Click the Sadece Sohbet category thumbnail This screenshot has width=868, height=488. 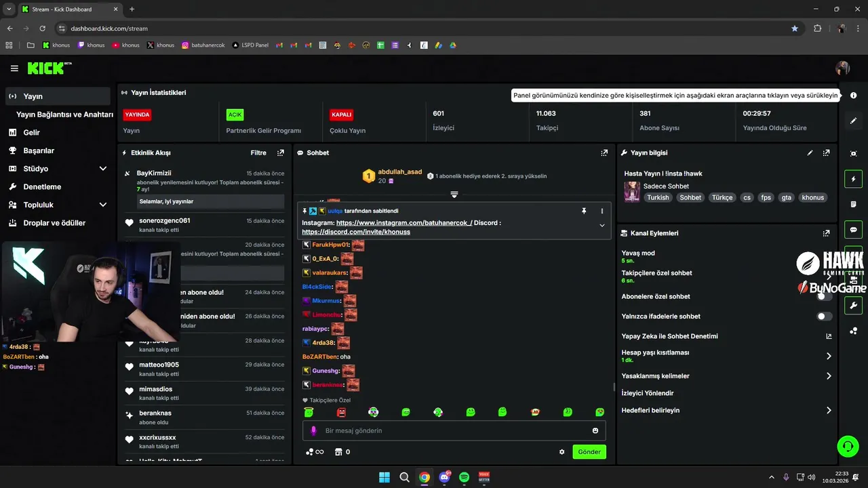tap(632, 192)
